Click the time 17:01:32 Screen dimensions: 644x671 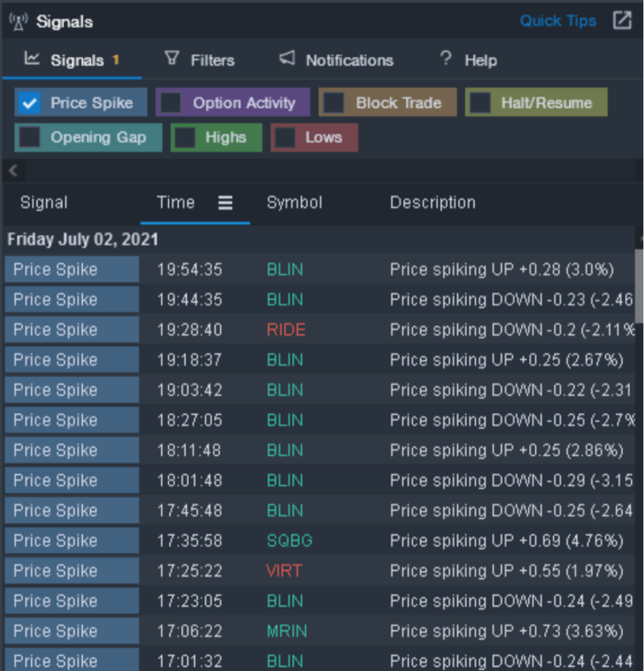pos(189,661)
